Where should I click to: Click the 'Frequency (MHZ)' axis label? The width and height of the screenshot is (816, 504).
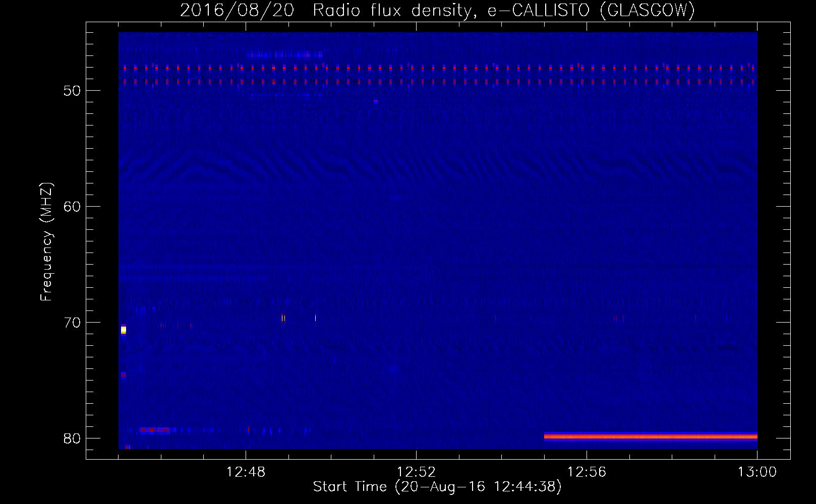tap(46, 242)
